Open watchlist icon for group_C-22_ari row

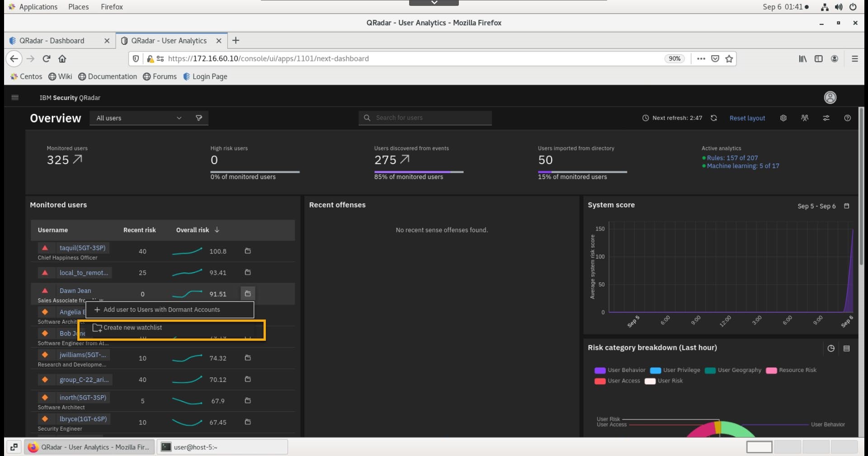point(248,380)
